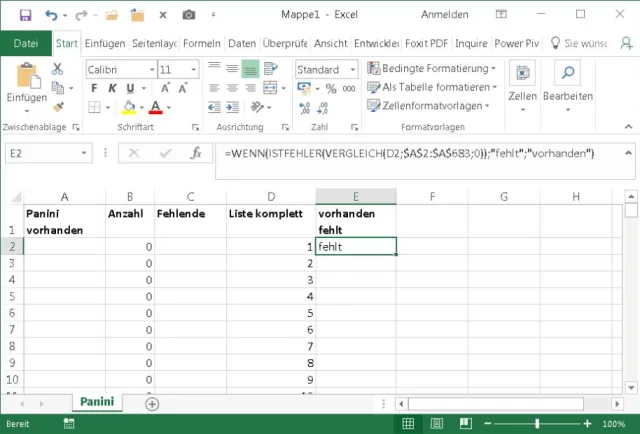Add a new sheet with plus icon
Image resolution: width=640 pixels, height=434 pixels.
pos(152,404)
